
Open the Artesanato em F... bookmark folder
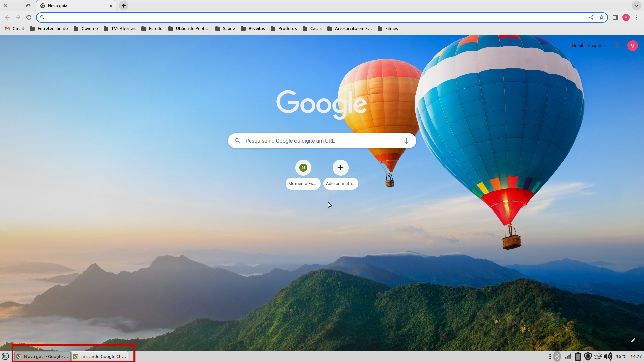click(350, 28)
